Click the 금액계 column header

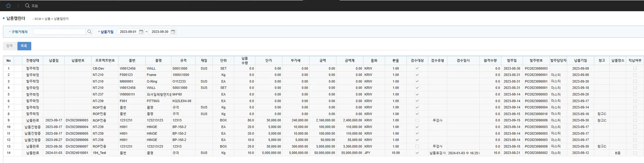click(349, 61)
